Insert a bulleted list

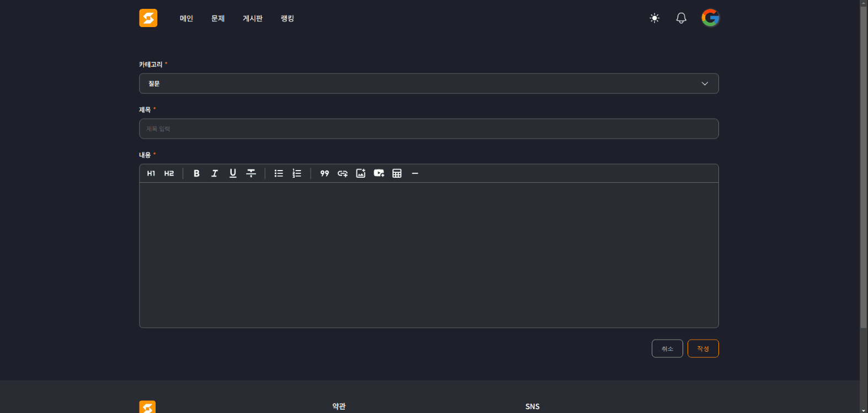coord(279,173)
